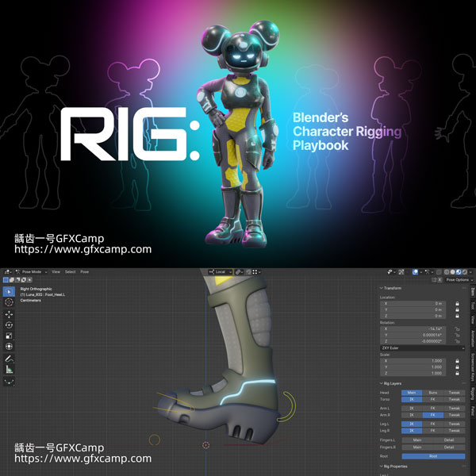Click the first selection mode icon under Pose Mode
This screenshot has width=476, height=476.
(x=6, y=280)
